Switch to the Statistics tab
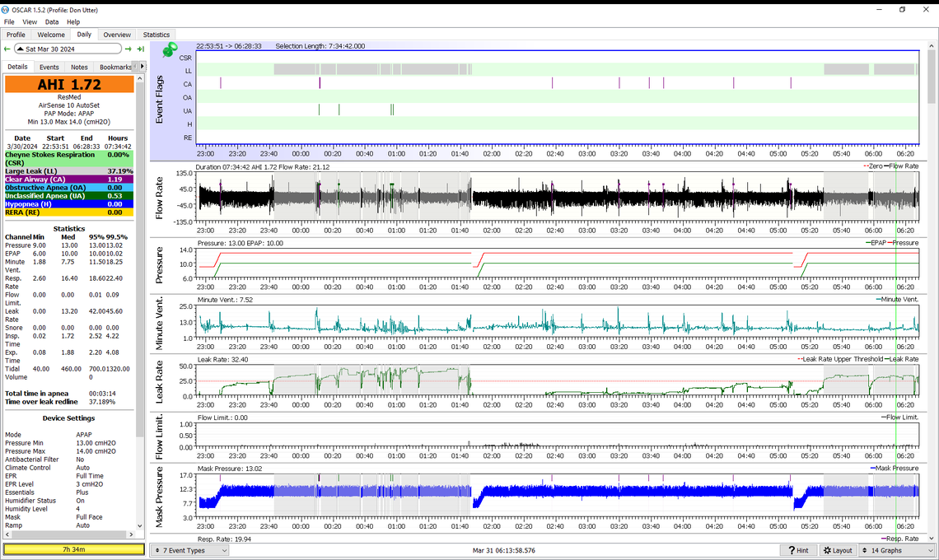 point(156,35)
